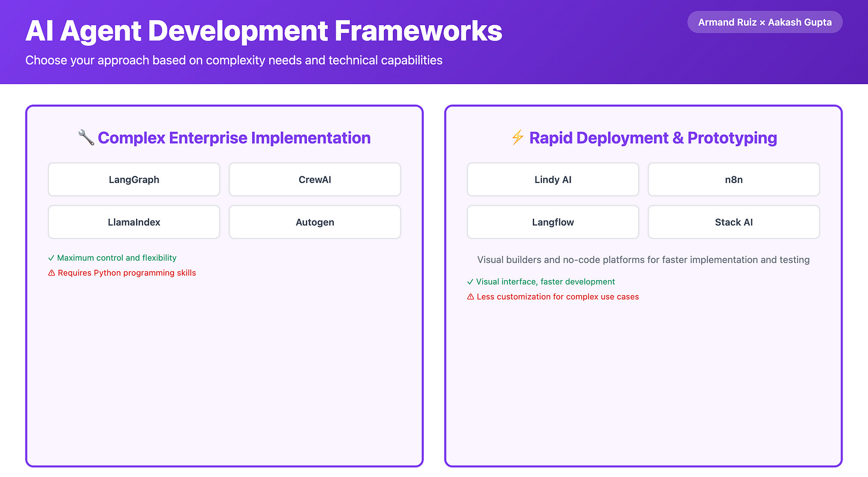Click the Lindy AI card

tap(553, 179)
